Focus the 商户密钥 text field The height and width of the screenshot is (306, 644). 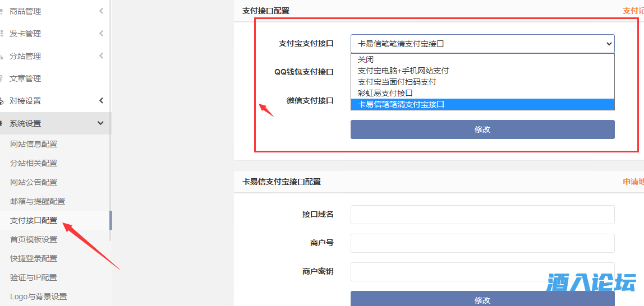click(x=482, y=272)
